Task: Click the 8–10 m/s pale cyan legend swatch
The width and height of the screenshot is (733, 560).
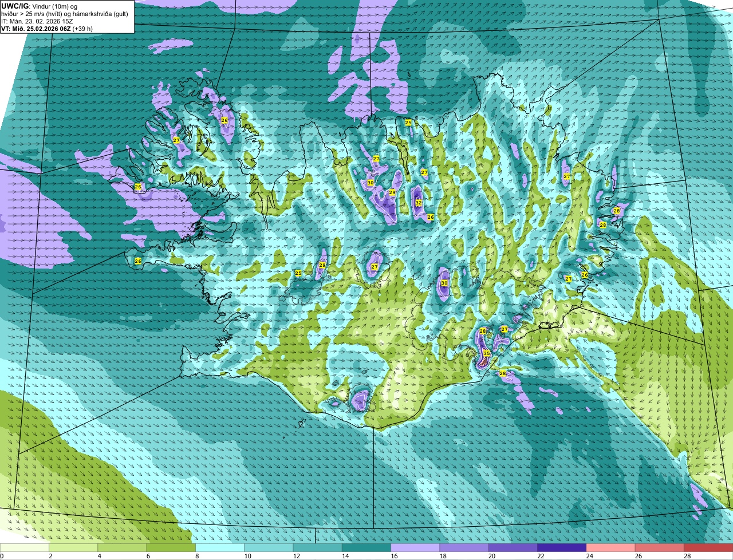Action: click(220, 547)
